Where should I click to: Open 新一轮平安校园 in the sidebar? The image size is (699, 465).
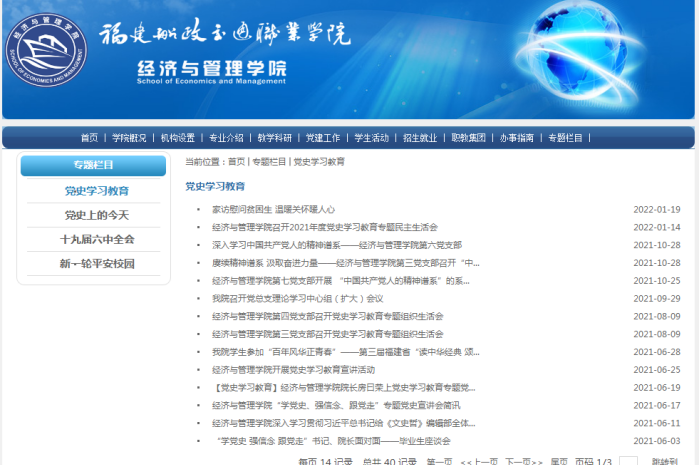pos(97,264)
